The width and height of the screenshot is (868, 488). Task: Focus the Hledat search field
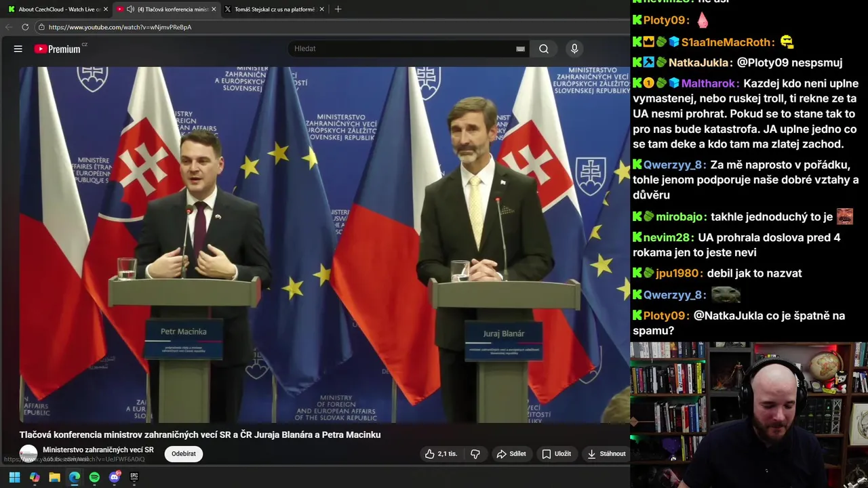pyautogui.click(x=403, y=49)
